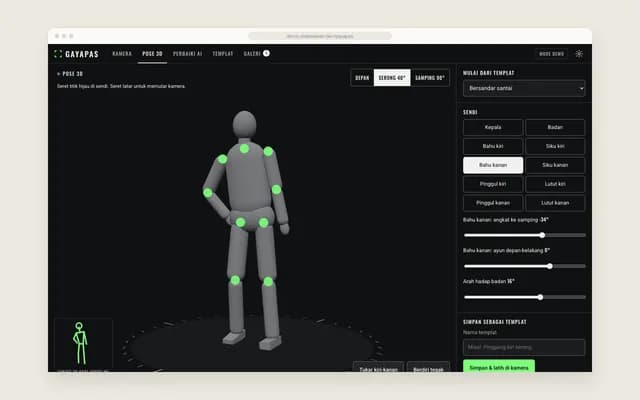
Task: Select the green neck joint dot on mannequin
Action: coord(244,149)
